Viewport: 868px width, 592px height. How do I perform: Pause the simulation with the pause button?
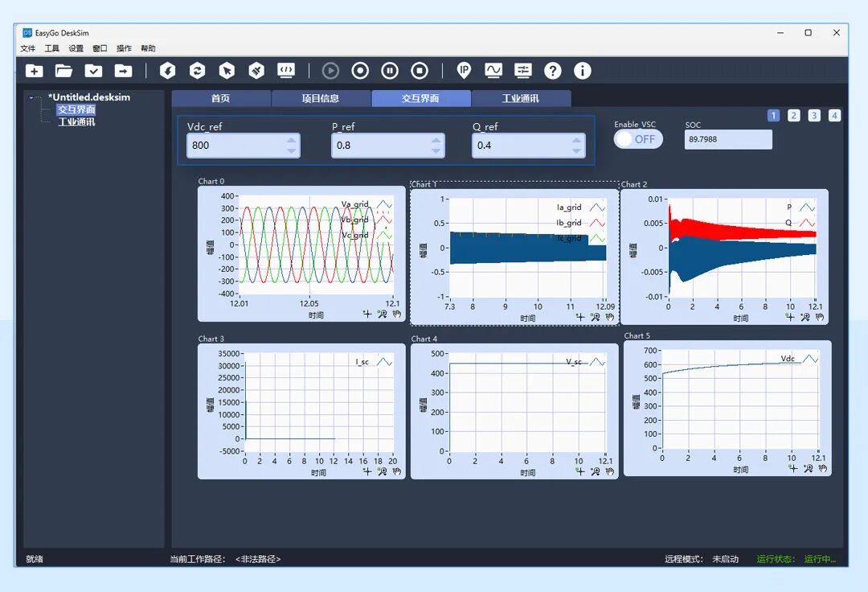click(390, 71)
